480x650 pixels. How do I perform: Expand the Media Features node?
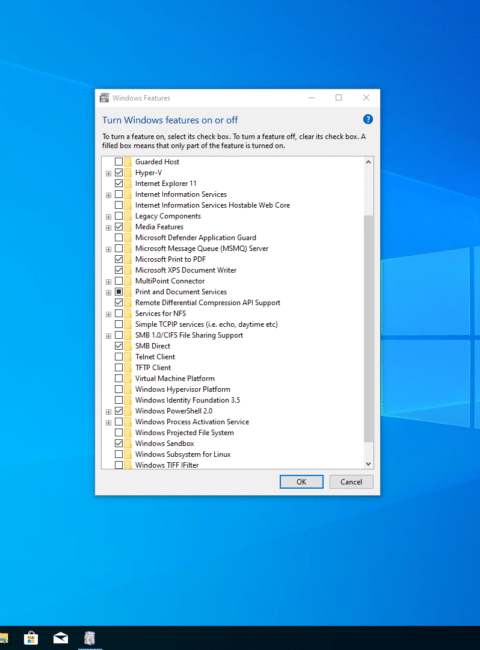tap(108, 228)
